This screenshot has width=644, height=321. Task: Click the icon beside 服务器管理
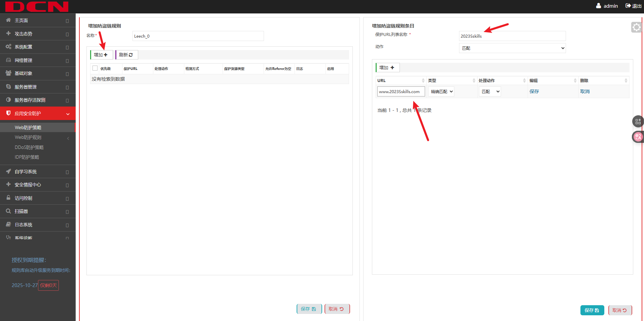point(8,86)
